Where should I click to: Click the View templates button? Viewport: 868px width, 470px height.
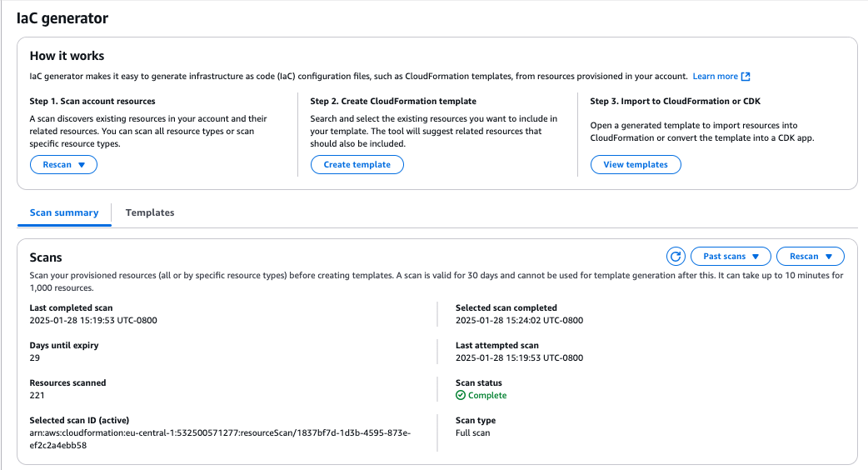[x=636, y=164]
